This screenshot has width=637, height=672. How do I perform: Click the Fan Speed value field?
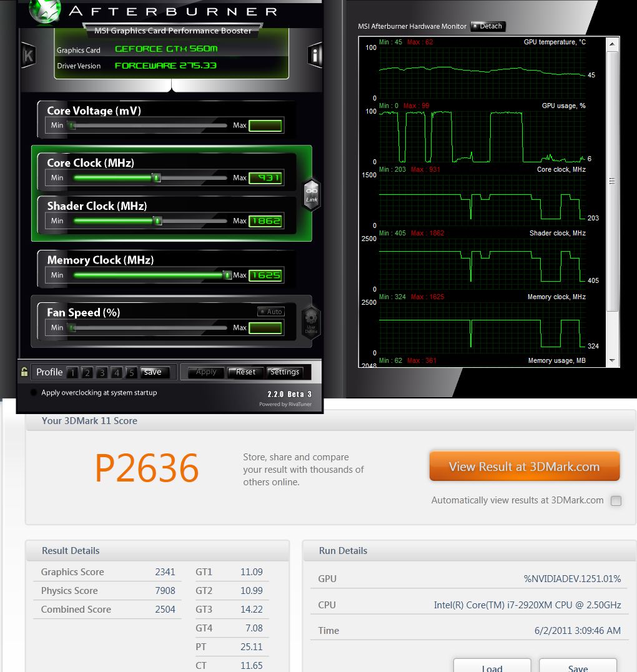tap(265, 328)
